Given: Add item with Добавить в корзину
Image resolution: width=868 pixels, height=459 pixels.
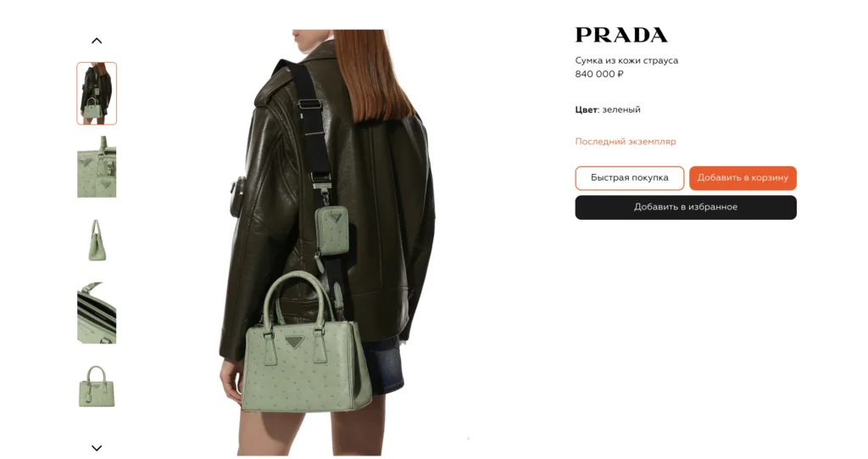Looking at the screenshot, I should (x=743, y=178).
